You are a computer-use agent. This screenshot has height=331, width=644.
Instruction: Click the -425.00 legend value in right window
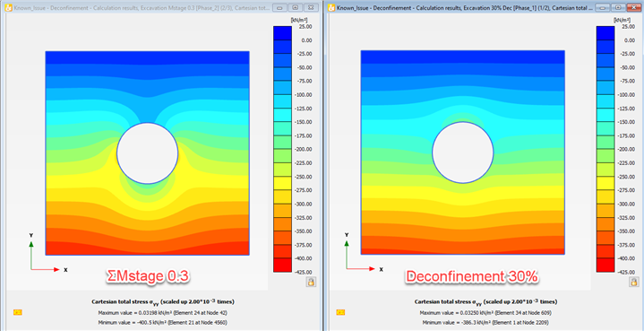coord(627,272)
